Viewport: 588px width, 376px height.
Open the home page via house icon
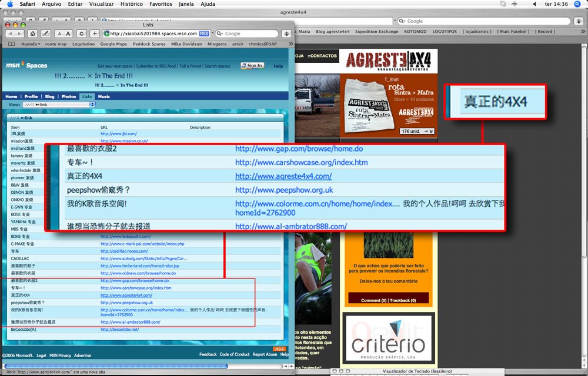pyautogui.click(x=32, y=33)
